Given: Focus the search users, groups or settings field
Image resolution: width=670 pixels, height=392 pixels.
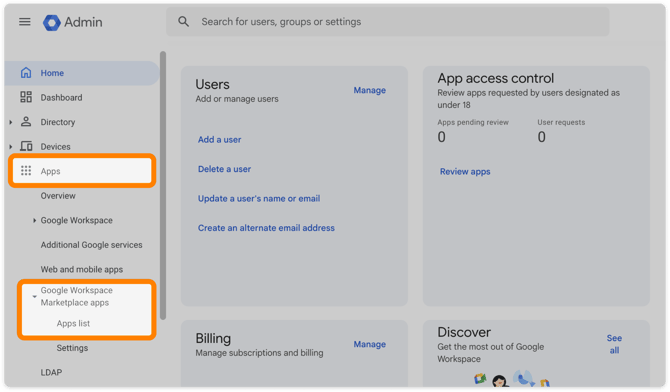Looking at the screenshot, I should [388, 22].
